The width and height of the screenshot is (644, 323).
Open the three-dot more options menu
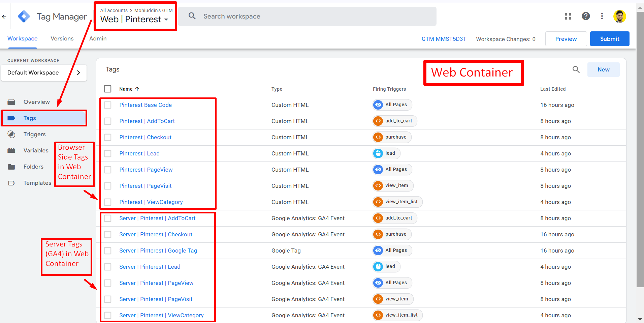point(602,16)
